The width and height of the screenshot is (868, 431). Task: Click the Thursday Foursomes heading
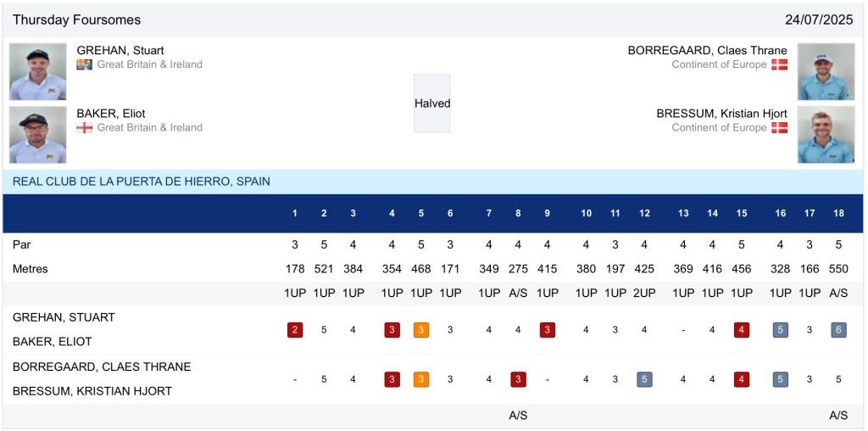coord(77,20)
